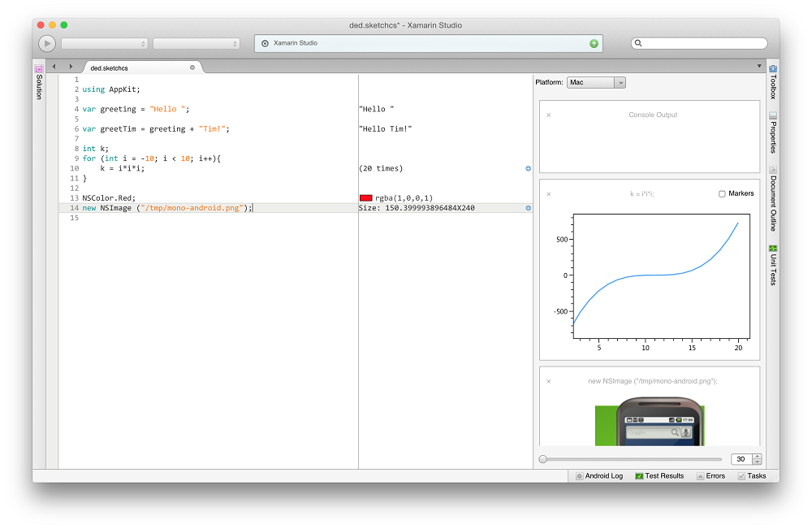This screenshot has width=812, height=529.
Task: Show the (20 times) result visualizer using the blue plus
Action: click(x=529, y=168)
